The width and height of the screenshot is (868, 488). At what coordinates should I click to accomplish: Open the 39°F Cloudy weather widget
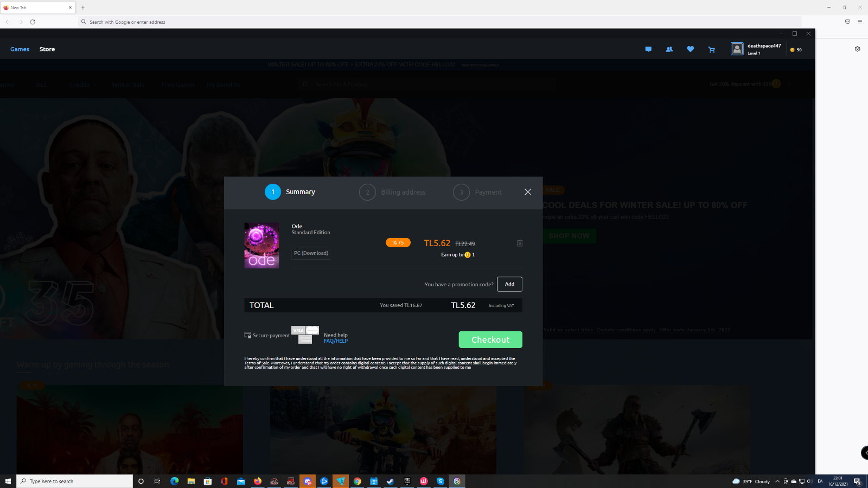click(x=751, y=481)
